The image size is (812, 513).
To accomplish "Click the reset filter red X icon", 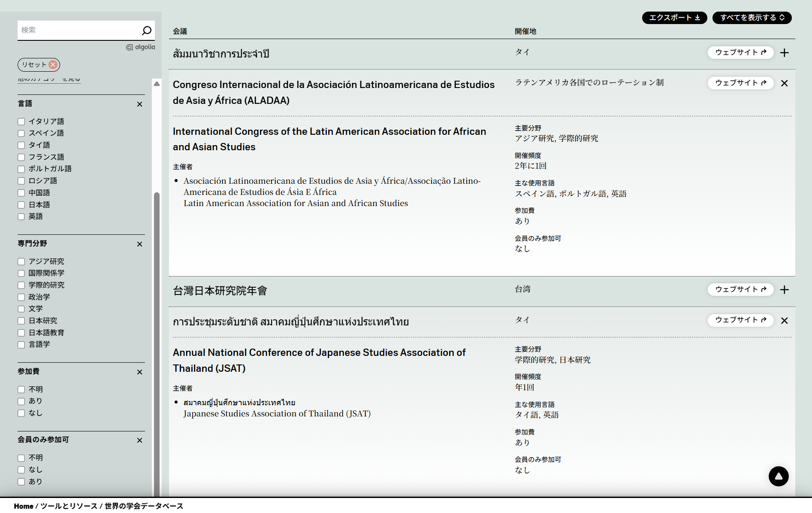I will (x=53, y=65).
